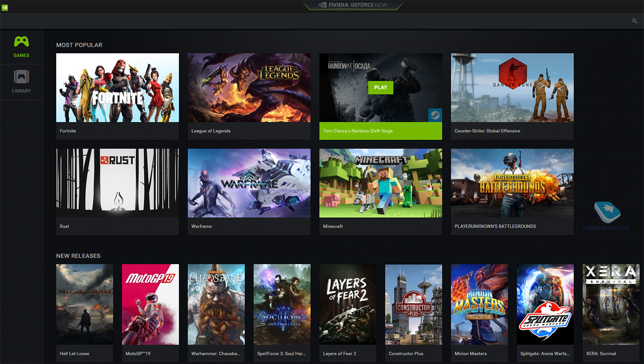
Task: Click the 'Counter-Strike: Global Offensive' caption
Action: [487, 131]
